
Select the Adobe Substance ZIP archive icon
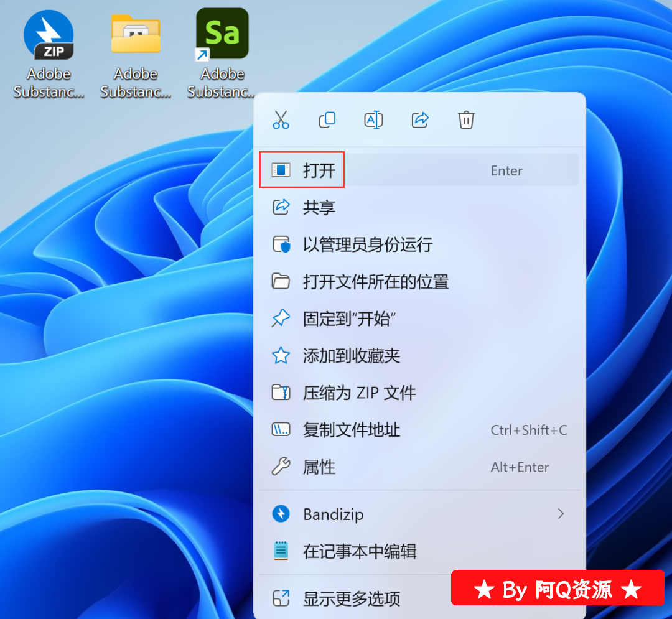point(49,36)
